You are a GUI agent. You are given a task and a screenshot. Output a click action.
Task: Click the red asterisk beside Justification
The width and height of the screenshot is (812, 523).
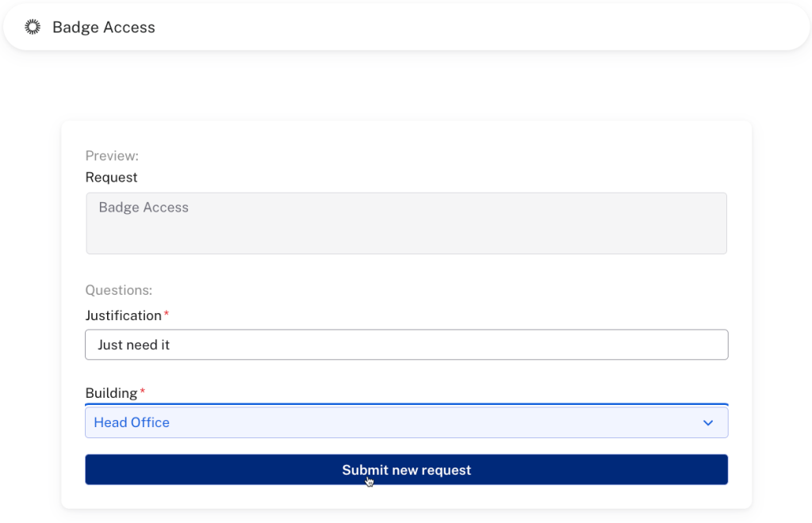pyautogui.click(x=167, y=315)
